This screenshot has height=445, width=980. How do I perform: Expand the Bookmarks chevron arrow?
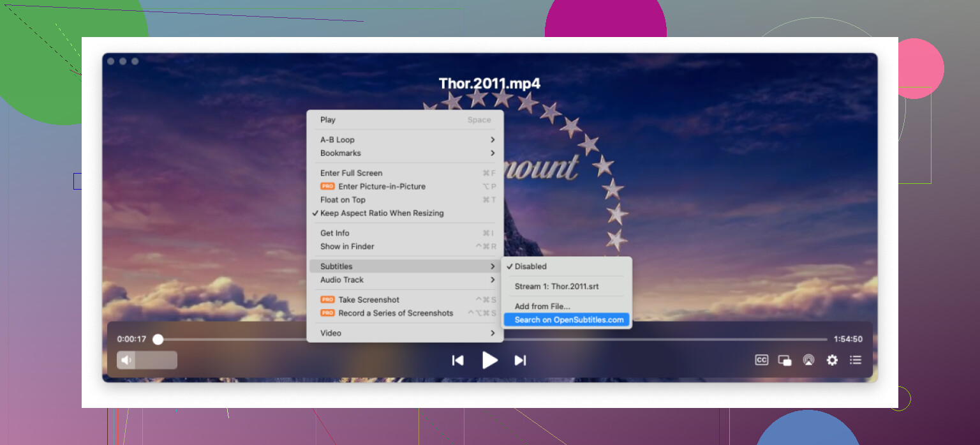[493, 153]
